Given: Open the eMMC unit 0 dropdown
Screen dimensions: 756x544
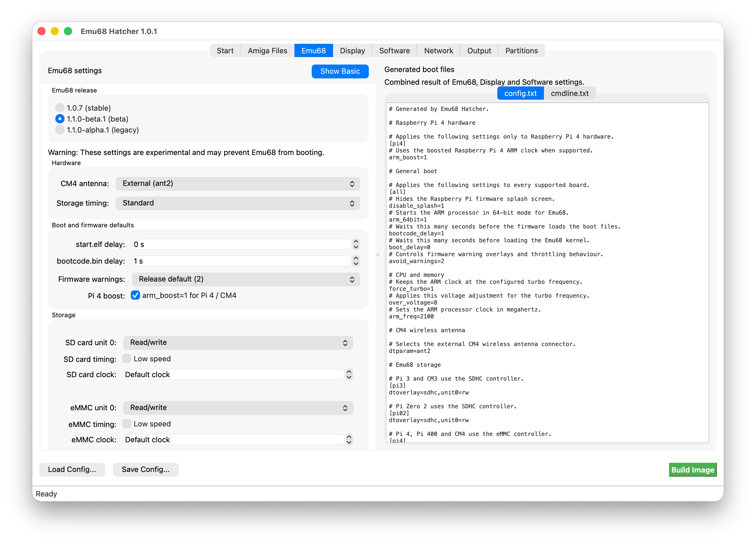Looking at the screenshot, I should (x=238, y=407).
